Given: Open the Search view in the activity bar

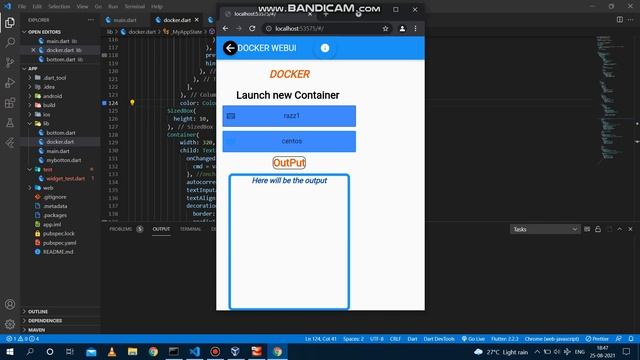Looking at the screenshot, I should pyautogui.click(x=10, y=42).
